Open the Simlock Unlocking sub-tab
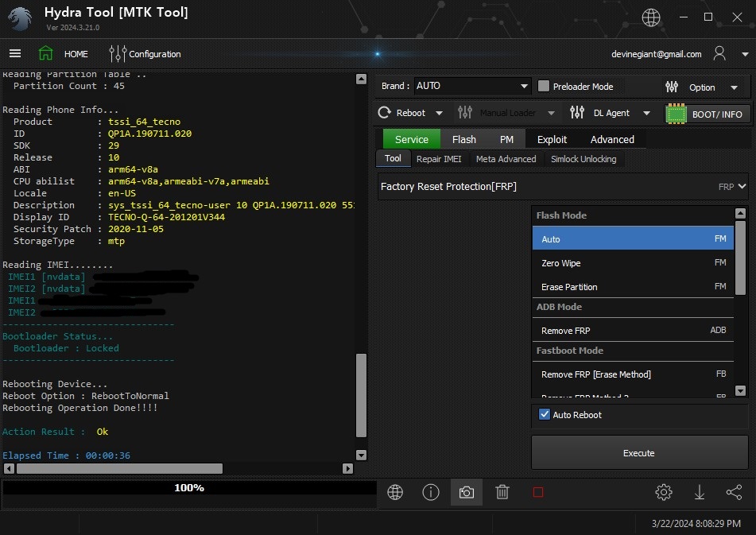The width and height of the screenshot is (756, 535). [583, 158]
